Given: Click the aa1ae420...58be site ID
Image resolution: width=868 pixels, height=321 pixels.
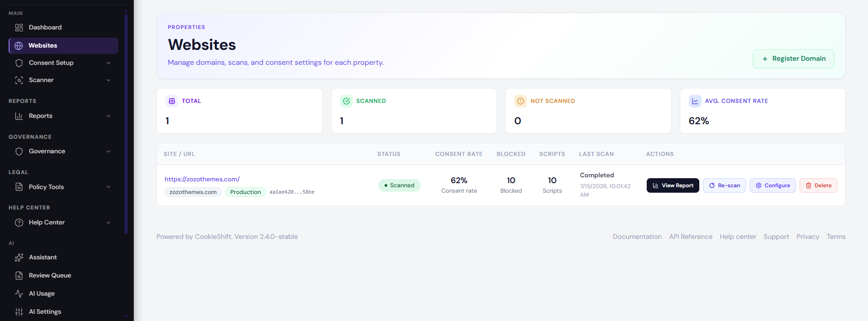Looking at the screenshot, I should (x=292, y=192).
